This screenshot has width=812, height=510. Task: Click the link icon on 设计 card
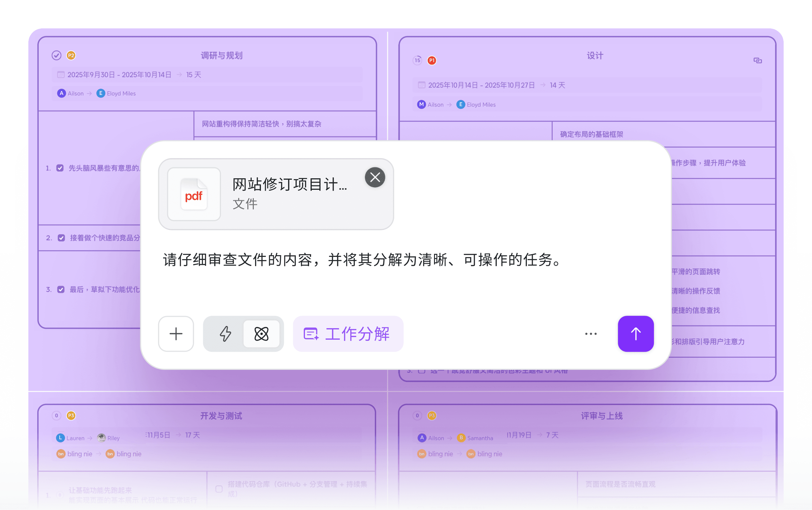757,60
